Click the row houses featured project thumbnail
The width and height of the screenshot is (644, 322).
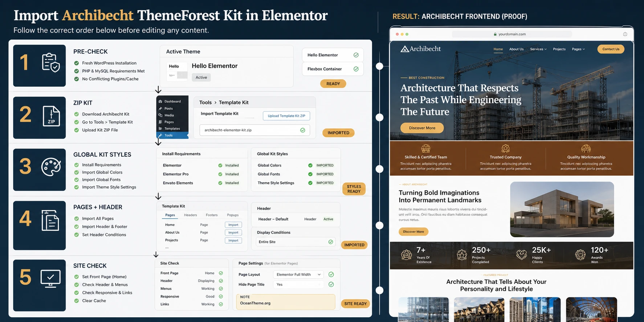pos(479,309)
